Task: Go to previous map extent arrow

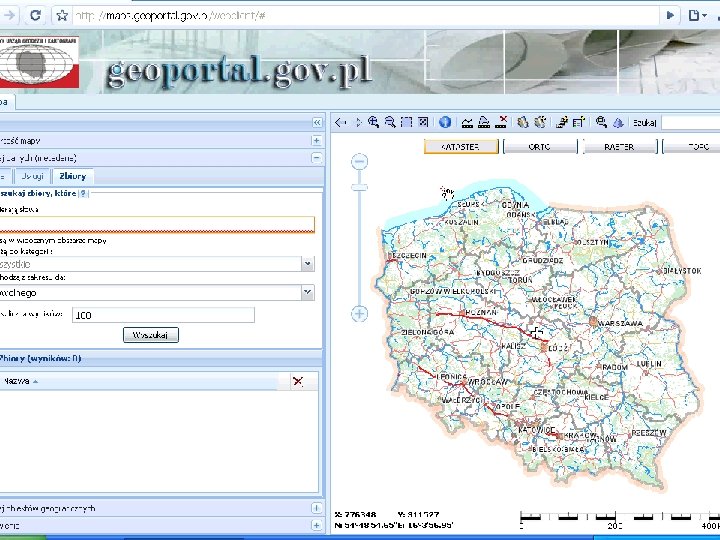Action: point(340,122)
